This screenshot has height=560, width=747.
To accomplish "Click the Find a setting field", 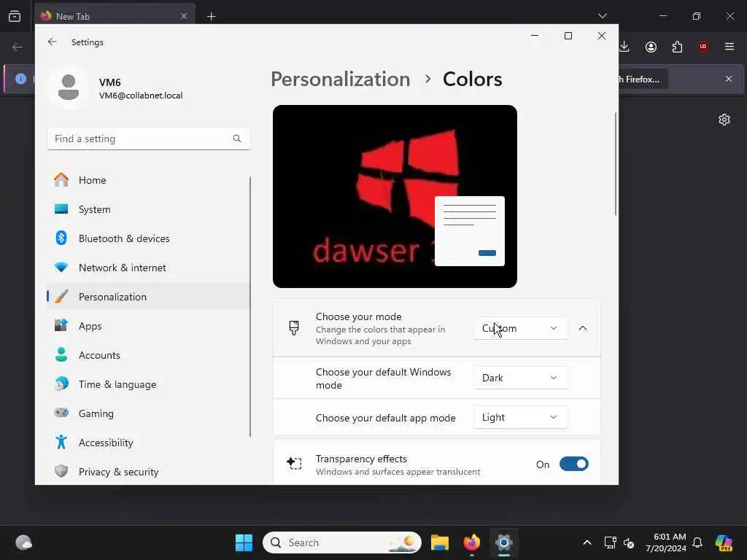I will 148,139.
